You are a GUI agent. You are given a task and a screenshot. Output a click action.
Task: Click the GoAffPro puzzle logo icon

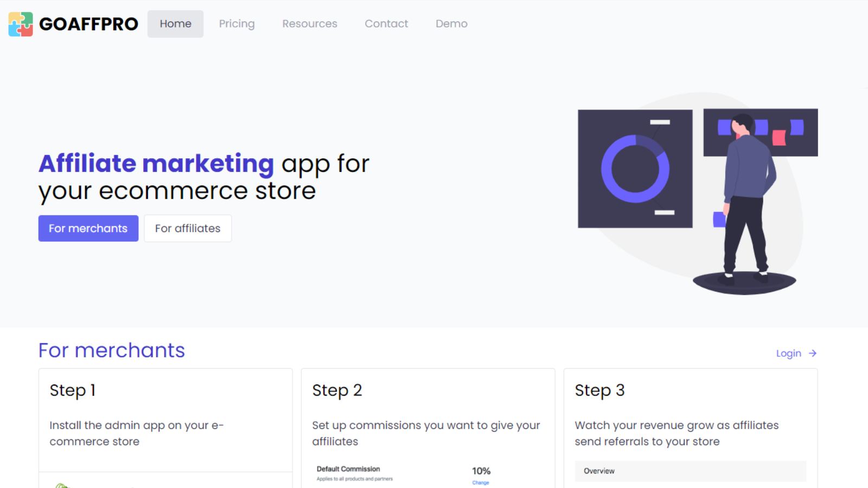21,24
